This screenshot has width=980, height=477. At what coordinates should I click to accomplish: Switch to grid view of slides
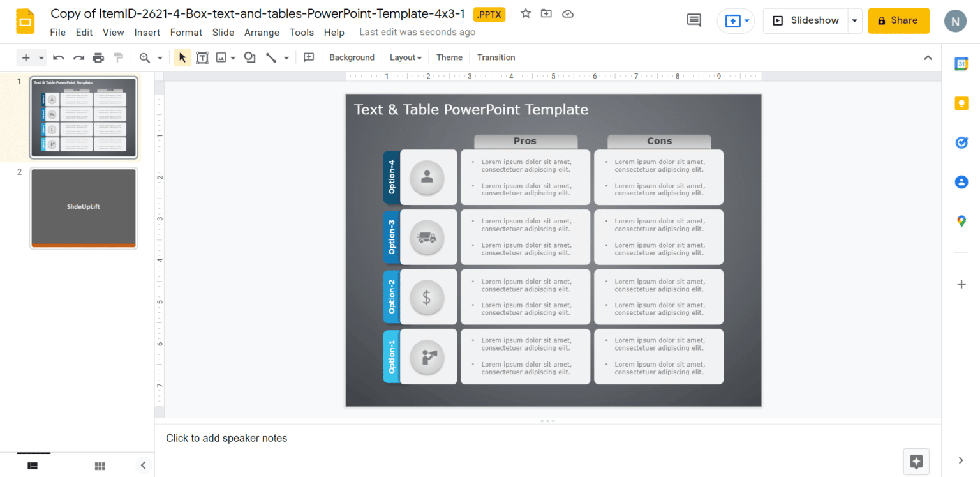point(100,466)
